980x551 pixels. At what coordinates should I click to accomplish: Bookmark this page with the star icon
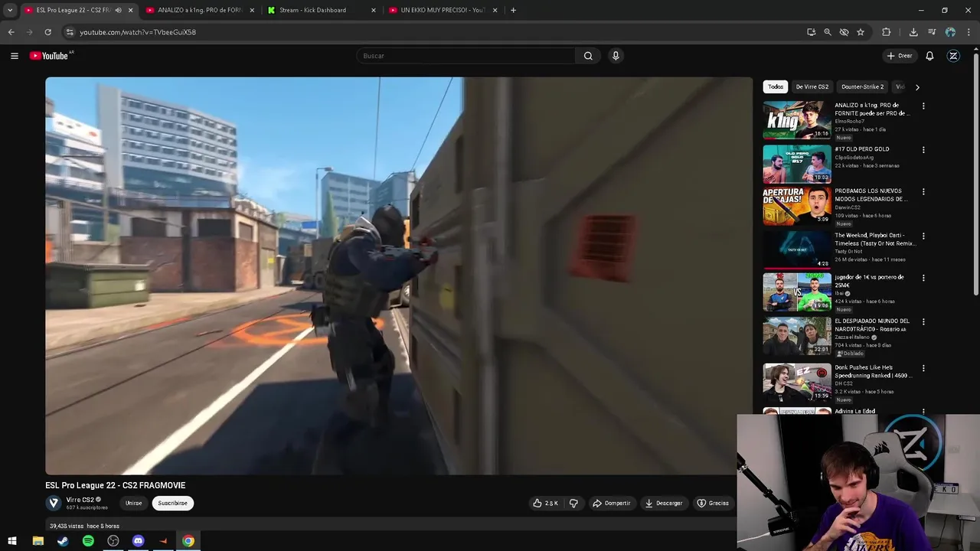pos(861,32)
